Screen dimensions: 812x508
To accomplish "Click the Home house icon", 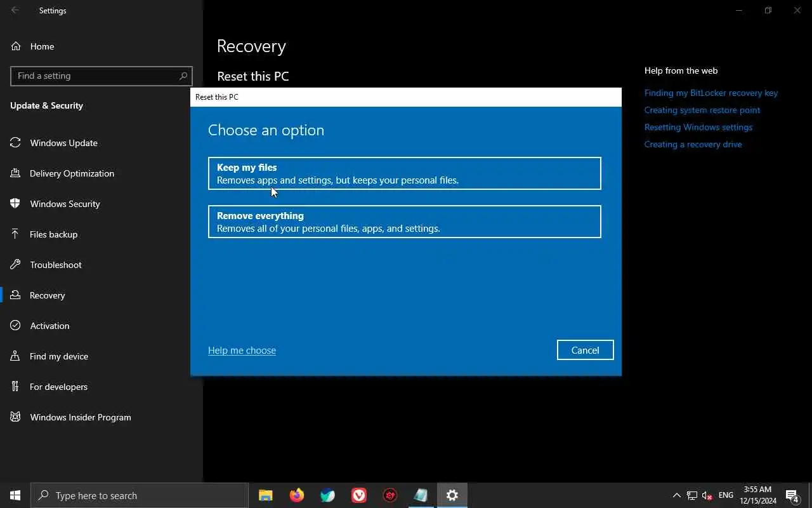I will pyautogui.click(x=16, y=46).
